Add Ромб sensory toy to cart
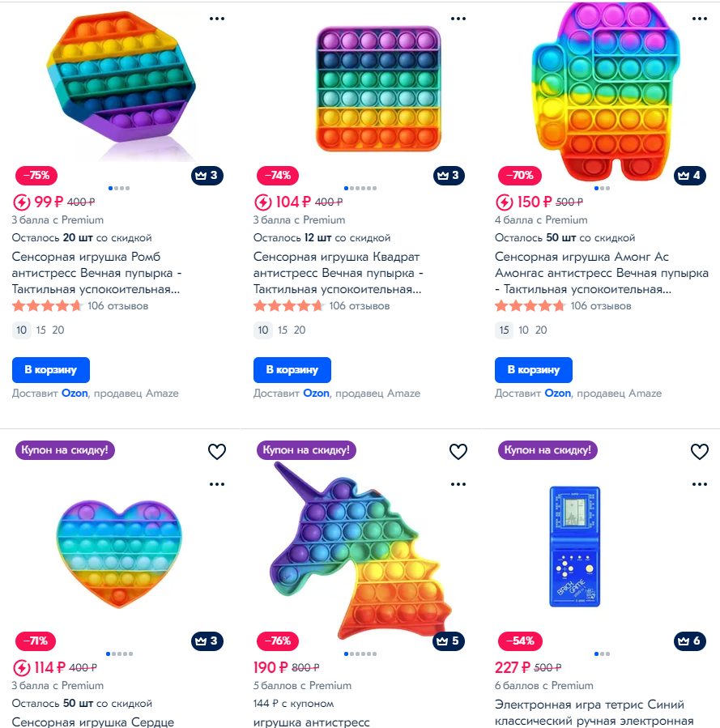This screenshot has width=720, height=728. point(50,369)
